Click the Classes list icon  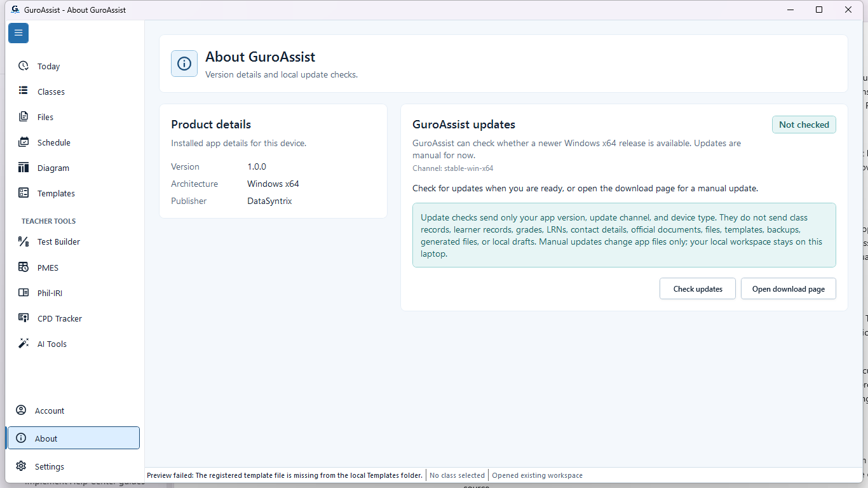(x=24, y=91)
